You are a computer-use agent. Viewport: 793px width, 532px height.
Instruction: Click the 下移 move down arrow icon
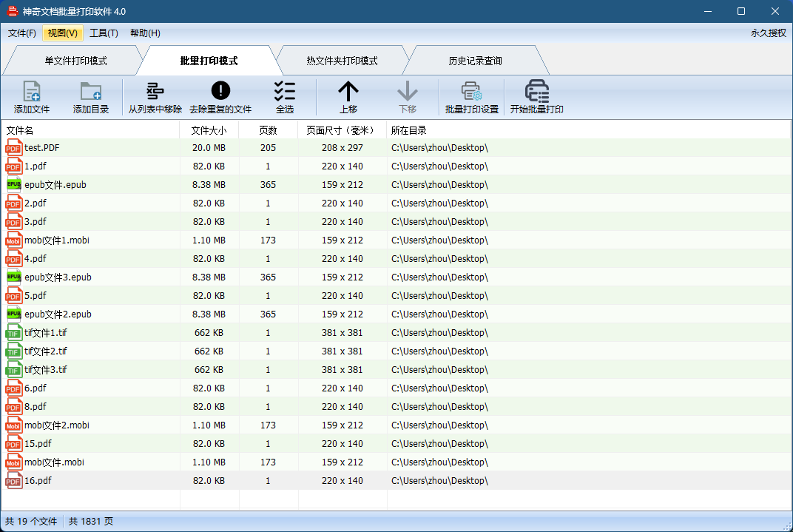coord(408,91)
